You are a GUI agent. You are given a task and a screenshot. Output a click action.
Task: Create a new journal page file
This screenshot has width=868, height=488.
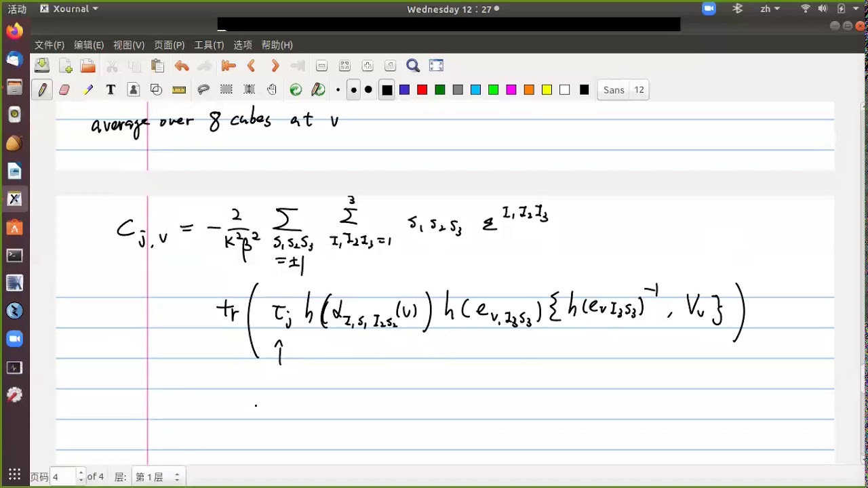pos(65,66)
